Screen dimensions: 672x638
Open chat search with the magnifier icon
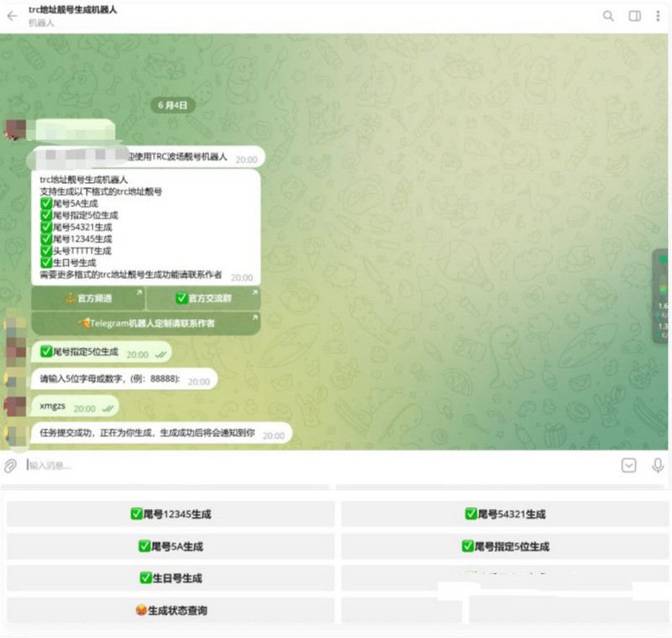608,15
